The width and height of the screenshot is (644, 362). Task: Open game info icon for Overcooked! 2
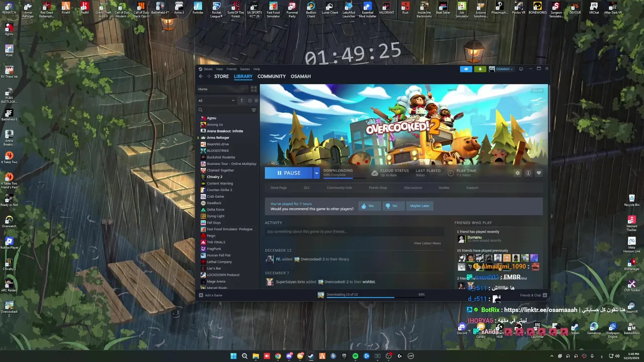[x=528, y=173]
